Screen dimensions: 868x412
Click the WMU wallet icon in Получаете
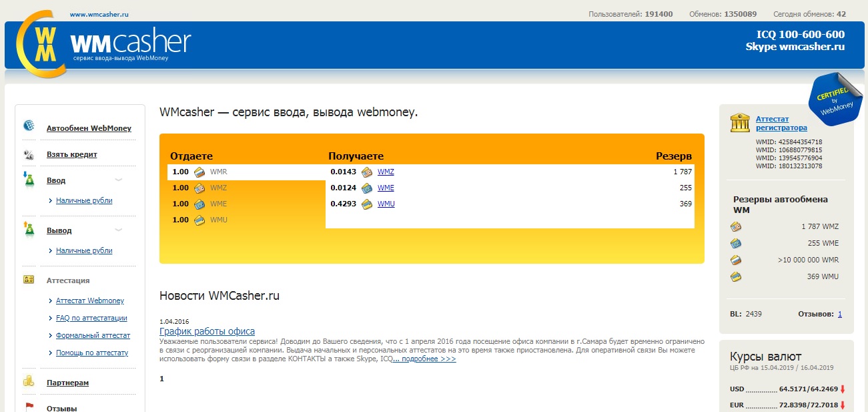pos(366,204)
